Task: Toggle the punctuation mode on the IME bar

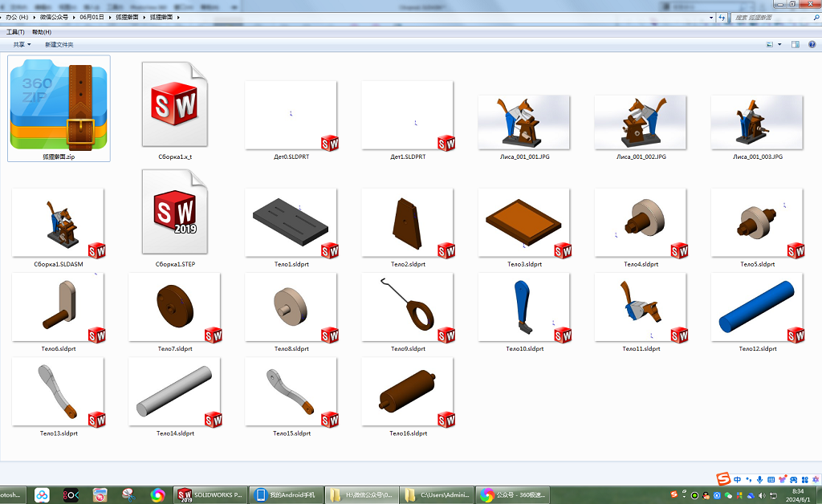Action: pyautogui.click(x=749, y=479)
